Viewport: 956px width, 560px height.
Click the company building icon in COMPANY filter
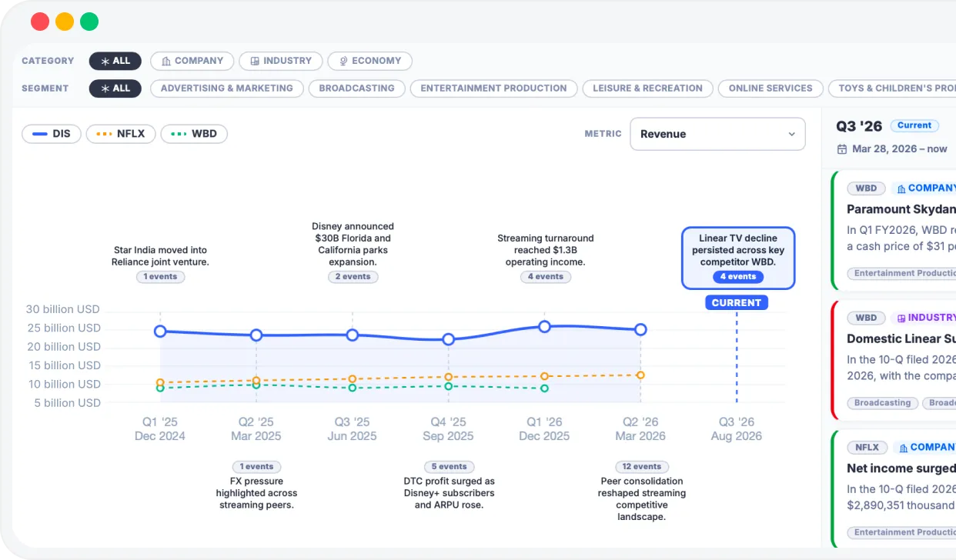click(166, 62)
